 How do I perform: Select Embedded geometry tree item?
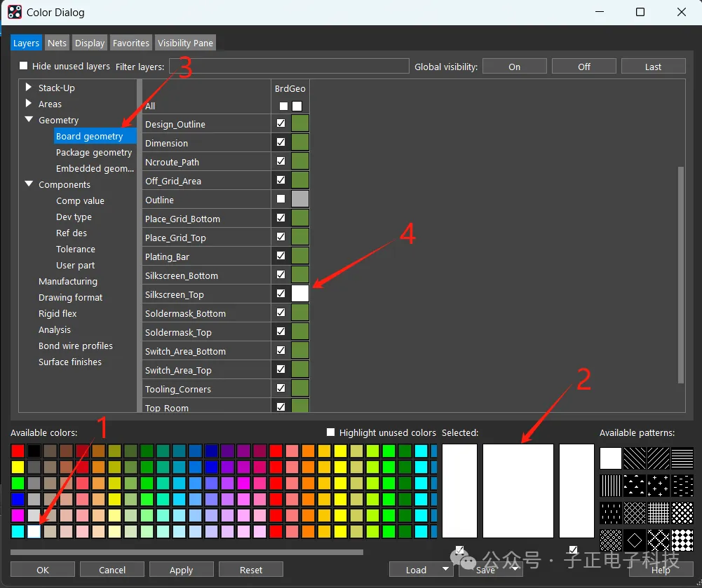(95, 168)
